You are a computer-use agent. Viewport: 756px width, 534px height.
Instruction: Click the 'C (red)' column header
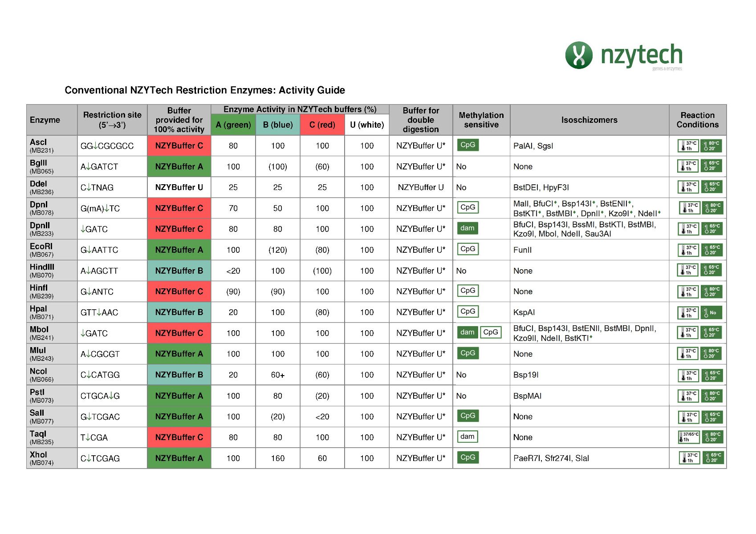click(322, 125)
